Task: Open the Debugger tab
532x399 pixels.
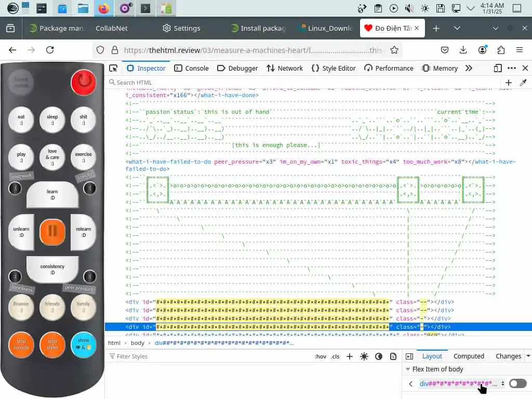Action: click(237, 68)
